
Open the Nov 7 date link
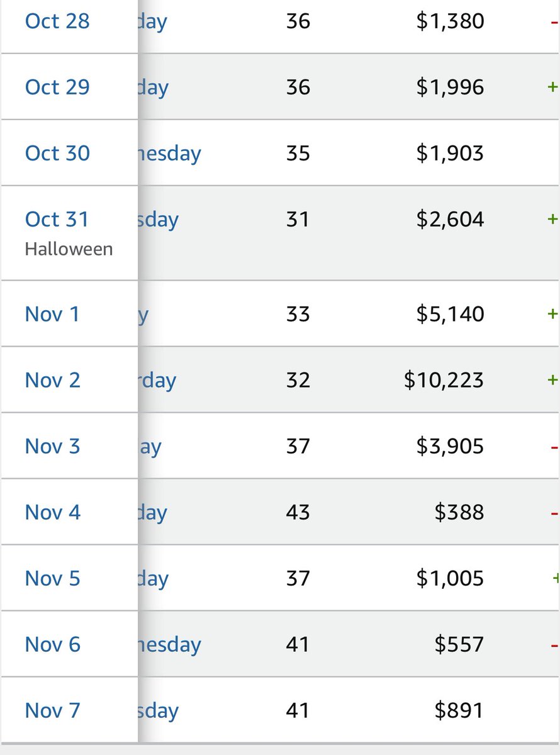click(53, 710)
